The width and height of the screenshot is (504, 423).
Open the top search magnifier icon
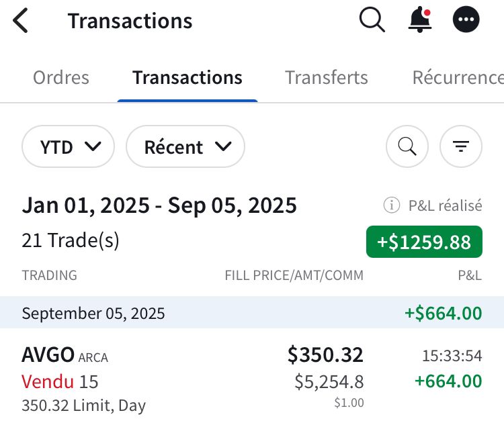point(372,20)
